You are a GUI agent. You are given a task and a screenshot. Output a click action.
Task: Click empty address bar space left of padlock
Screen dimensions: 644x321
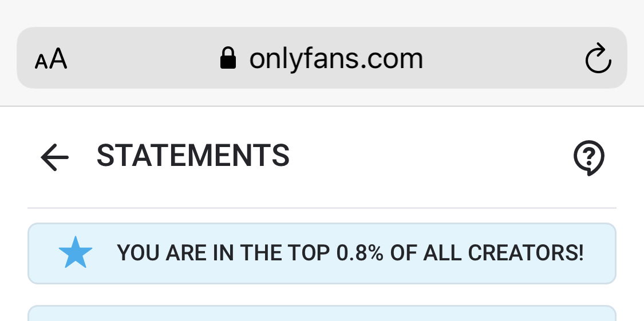(x=143, y=58)
